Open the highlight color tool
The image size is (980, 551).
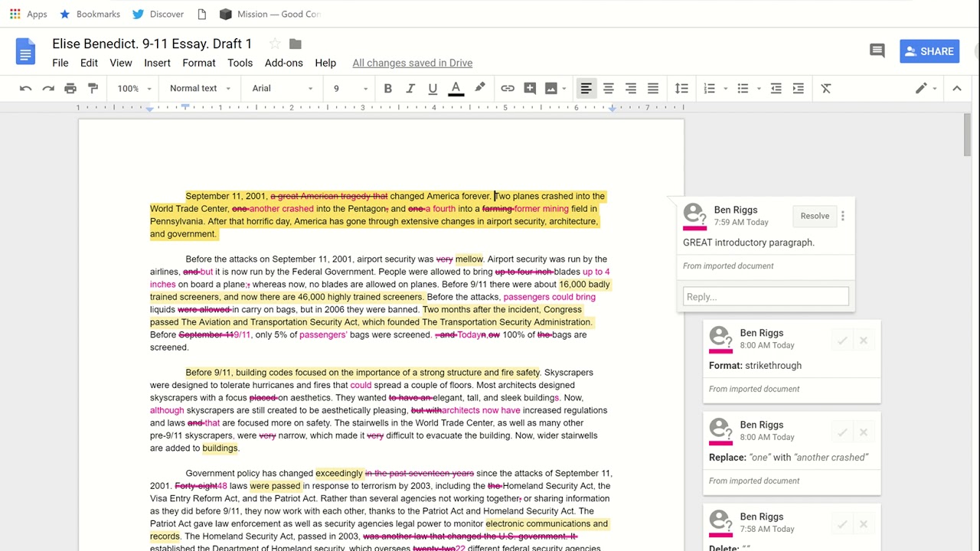click(479, 89)
